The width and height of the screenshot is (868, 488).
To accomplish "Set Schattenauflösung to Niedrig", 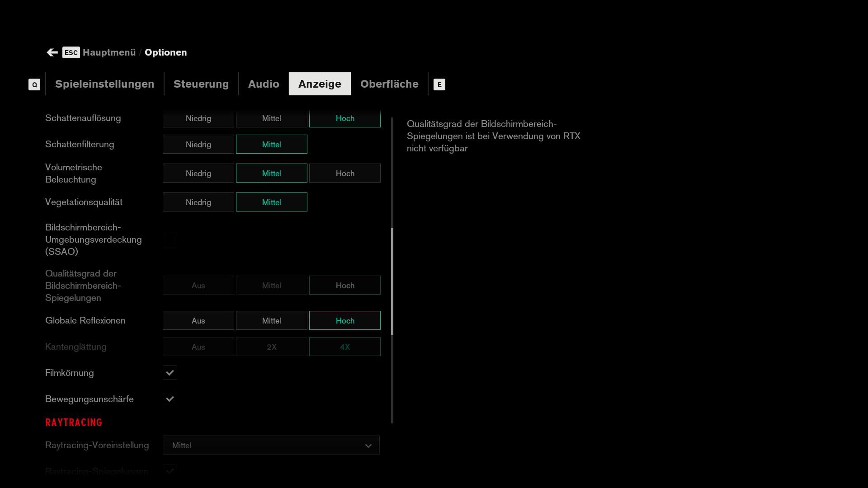I will coord(198,118).
